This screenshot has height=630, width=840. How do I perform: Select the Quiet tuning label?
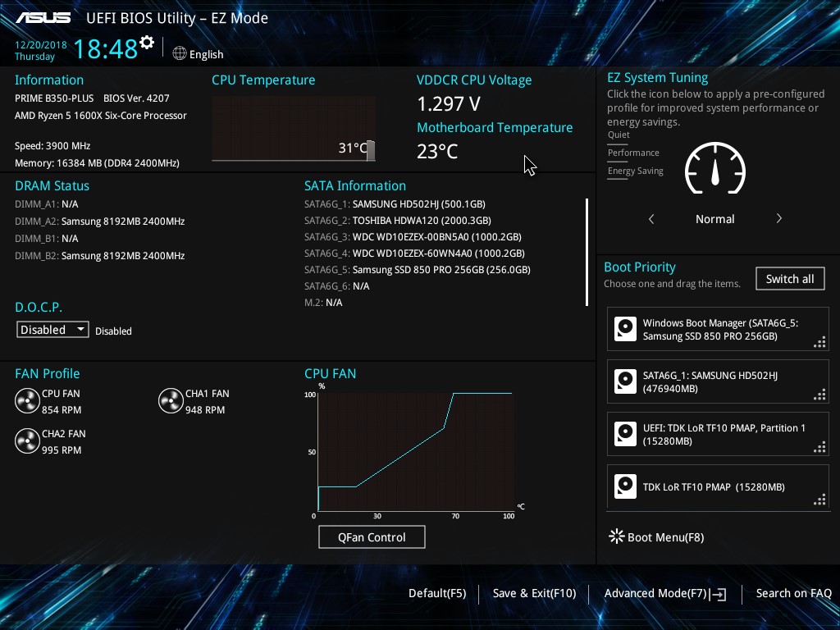(x=619, y=135)
